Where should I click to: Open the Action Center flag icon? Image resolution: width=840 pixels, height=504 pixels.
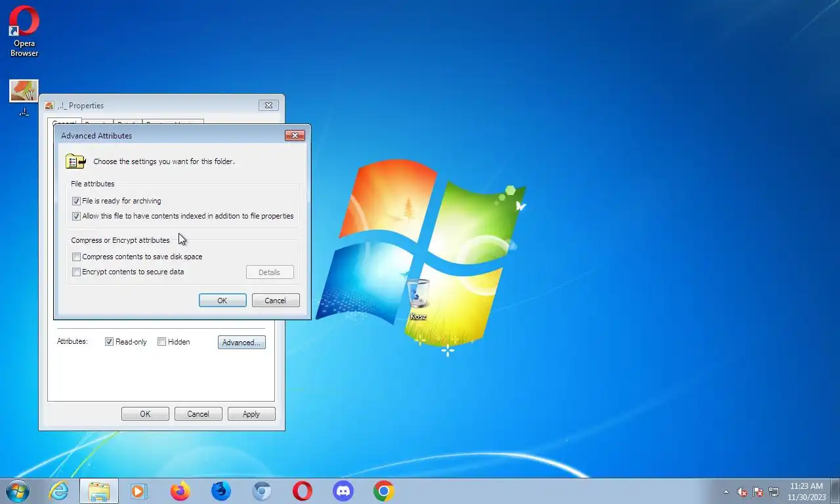pos(758,492)
